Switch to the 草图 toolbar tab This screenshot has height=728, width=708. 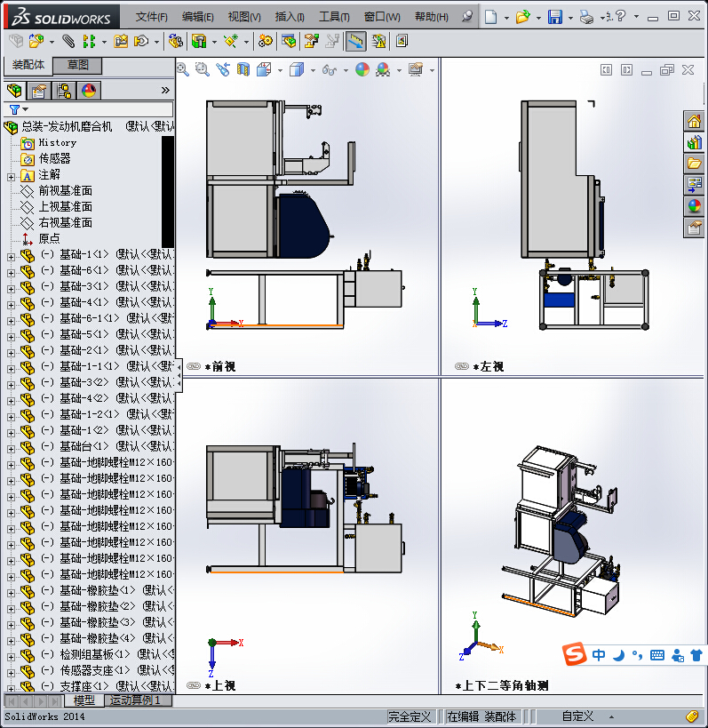pyautogui.click(x=77, y=65)
